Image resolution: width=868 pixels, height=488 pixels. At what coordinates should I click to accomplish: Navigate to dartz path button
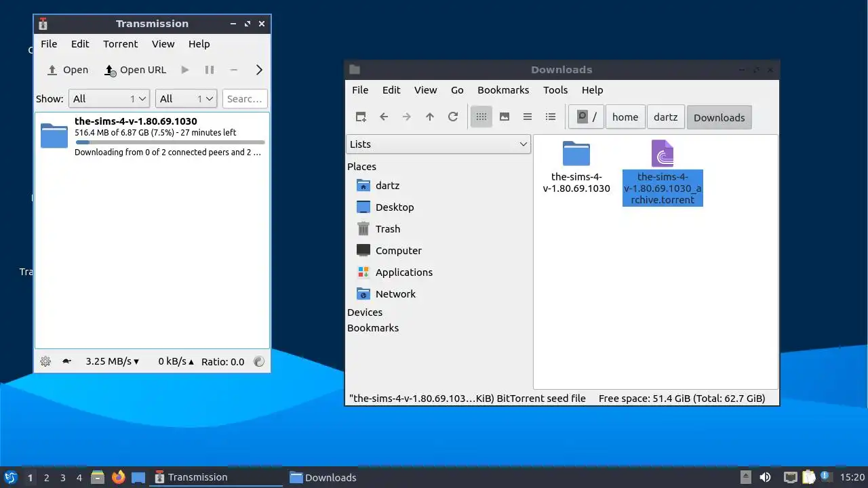click(x=666, y=117)
